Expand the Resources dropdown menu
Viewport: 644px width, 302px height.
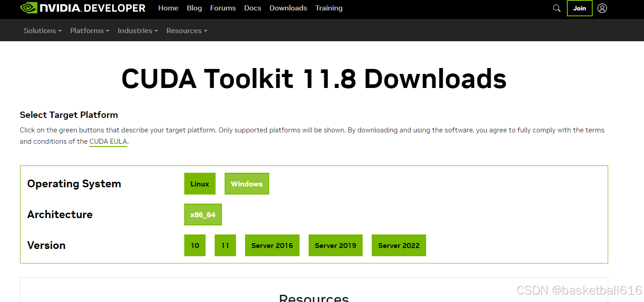[x=187, y=31]
